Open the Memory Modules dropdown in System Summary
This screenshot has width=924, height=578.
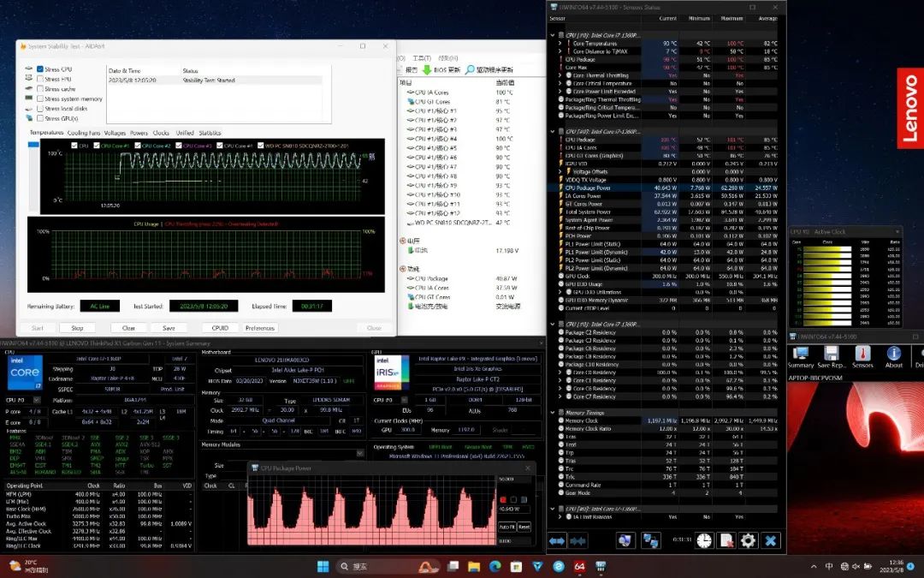tap(359, 453)
